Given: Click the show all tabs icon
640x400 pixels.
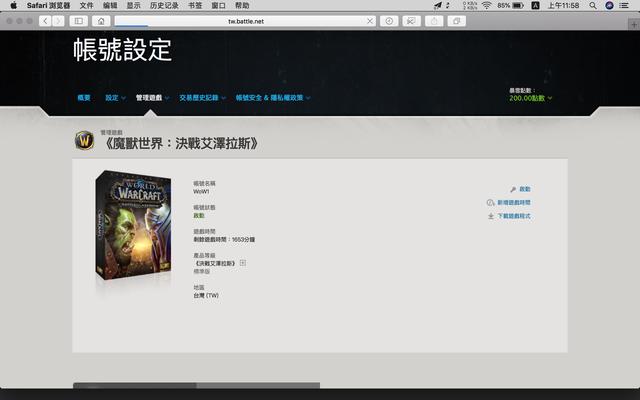Looking at the screenshot, I should 457,21.
